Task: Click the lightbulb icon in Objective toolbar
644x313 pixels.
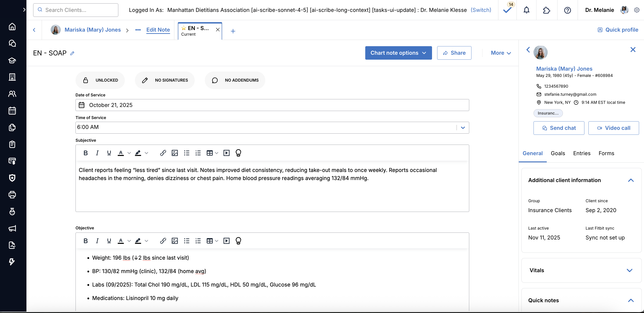Action: click(x=238, y=241)
